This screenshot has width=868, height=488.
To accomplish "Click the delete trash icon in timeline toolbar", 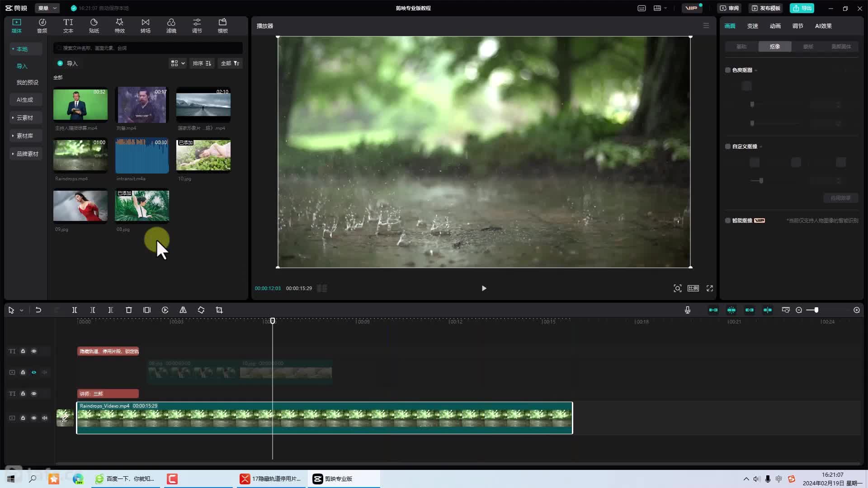I will [x=129, y=310].
